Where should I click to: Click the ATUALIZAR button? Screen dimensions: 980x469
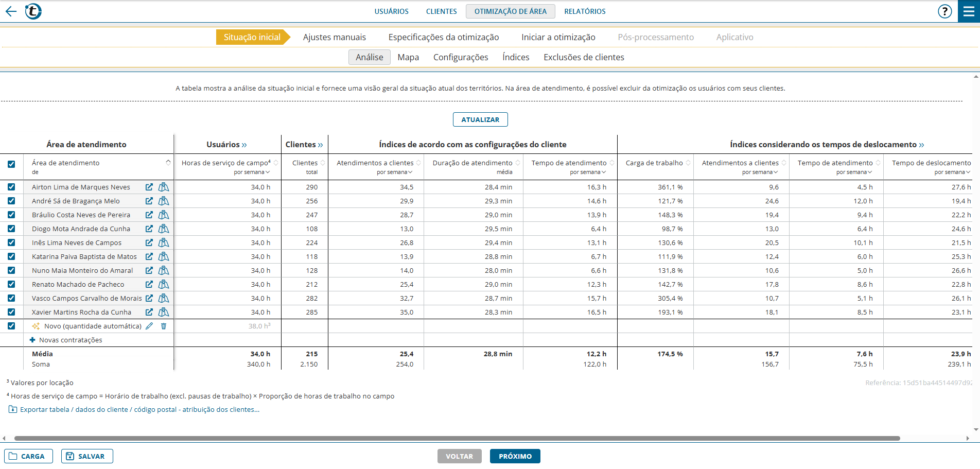(x=480, y=119)
